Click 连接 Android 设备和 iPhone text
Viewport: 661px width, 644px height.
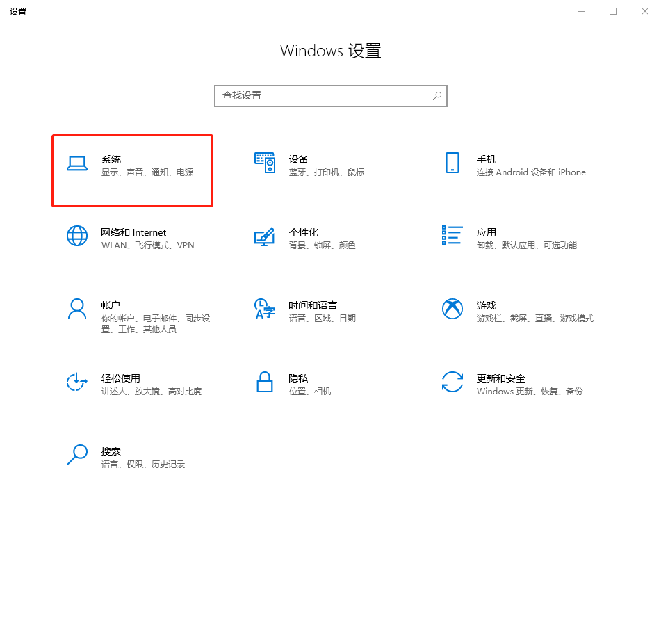pyautogui.click(x=531, y=172)
